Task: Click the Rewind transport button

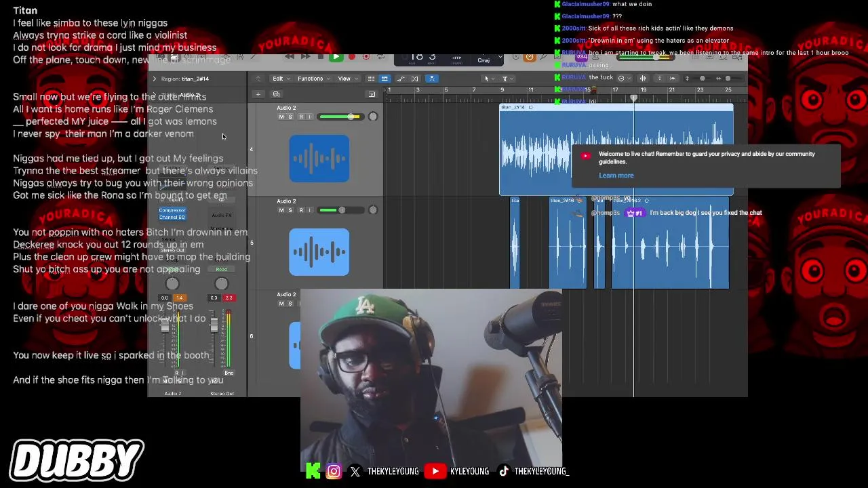Action: coord(290,57)
